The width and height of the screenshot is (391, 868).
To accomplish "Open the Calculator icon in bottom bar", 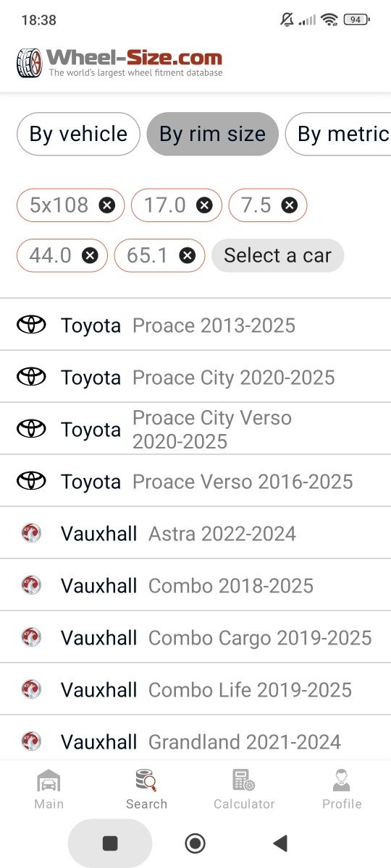I will pyautogui.click(x=244, y=781).
